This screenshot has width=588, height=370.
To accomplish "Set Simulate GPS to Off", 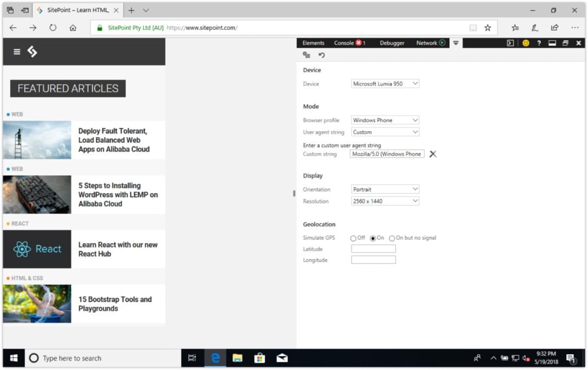I will coord(353,238).
